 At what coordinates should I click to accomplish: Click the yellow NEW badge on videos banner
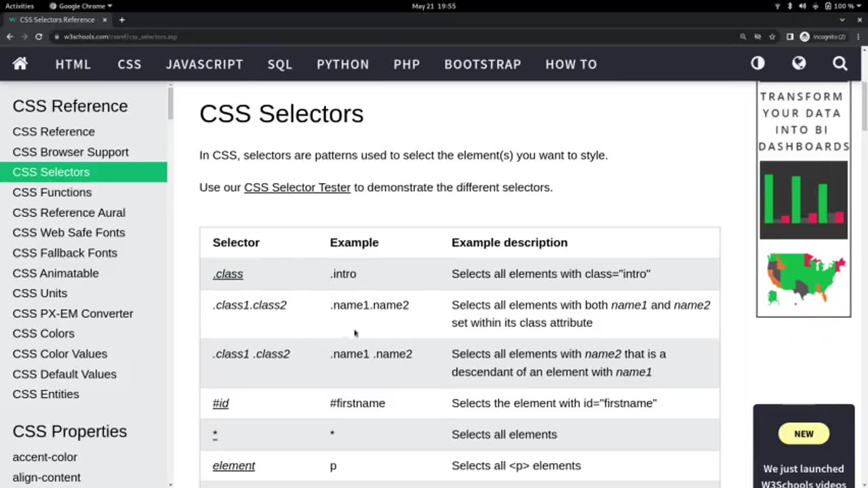tap(804, 434)
